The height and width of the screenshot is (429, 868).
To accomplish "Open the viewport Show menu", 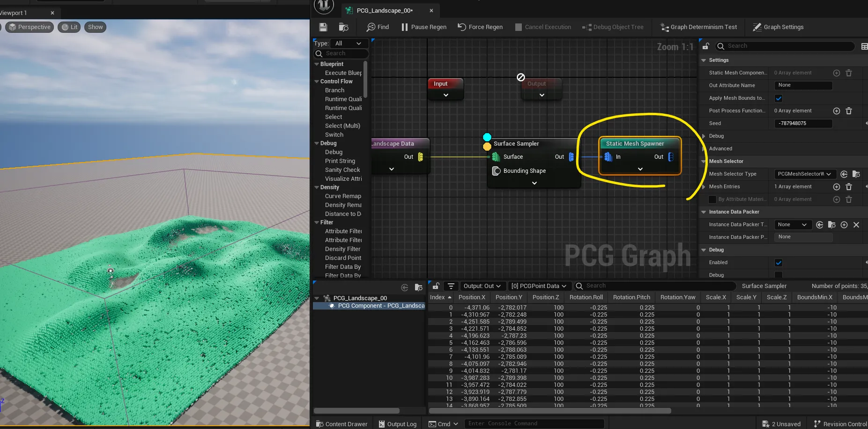I will 96,27.
